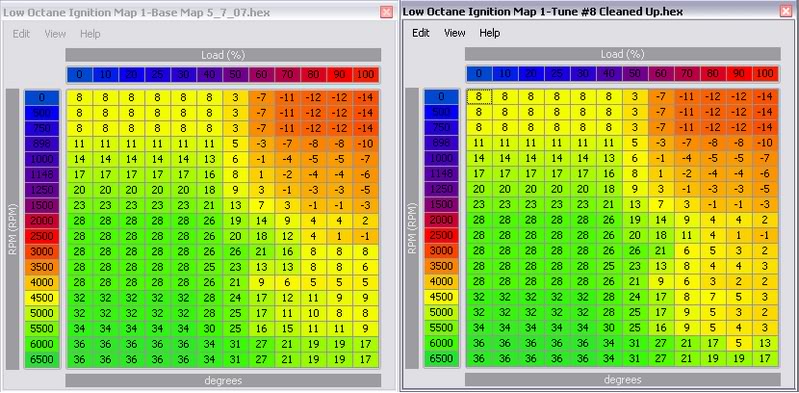Select cell 31 at RPM 6000, Load 50 in Base Map
Viewport: 799px width, 393px height.
[x=235, y=344]
